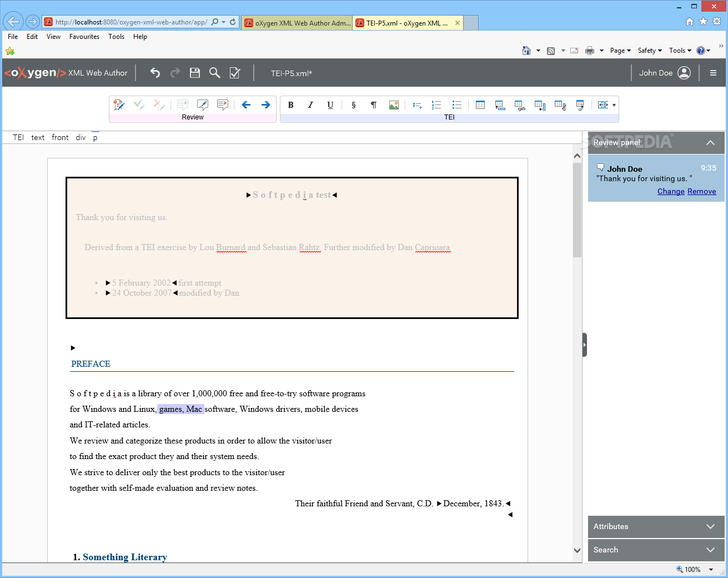Toggle italic formatting
This screenshot has width=728, height=578.
coord(310,104)
